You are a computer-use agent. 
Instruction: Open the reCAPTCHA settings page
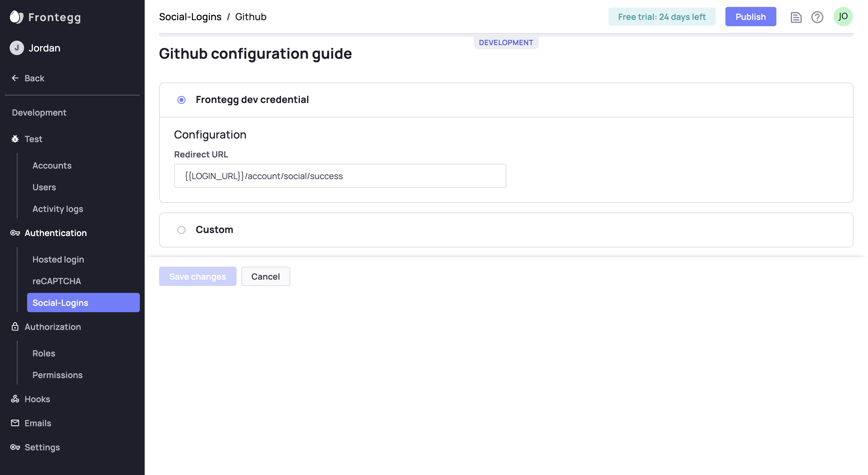point(57,281)
